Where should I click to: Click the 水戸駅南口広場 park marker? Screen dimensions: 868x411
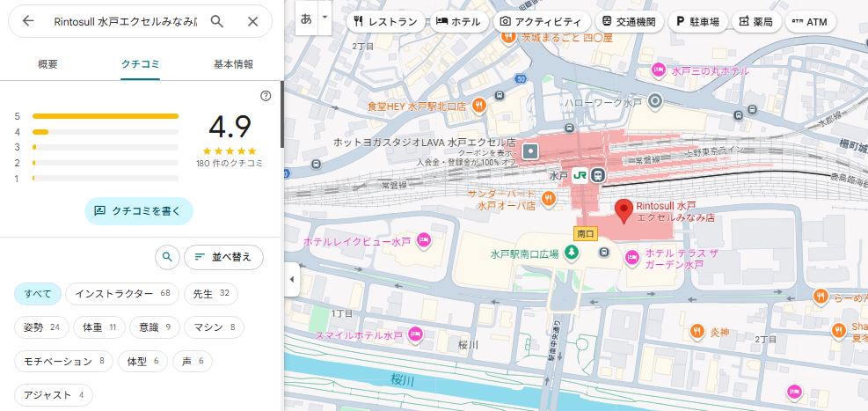572,253
